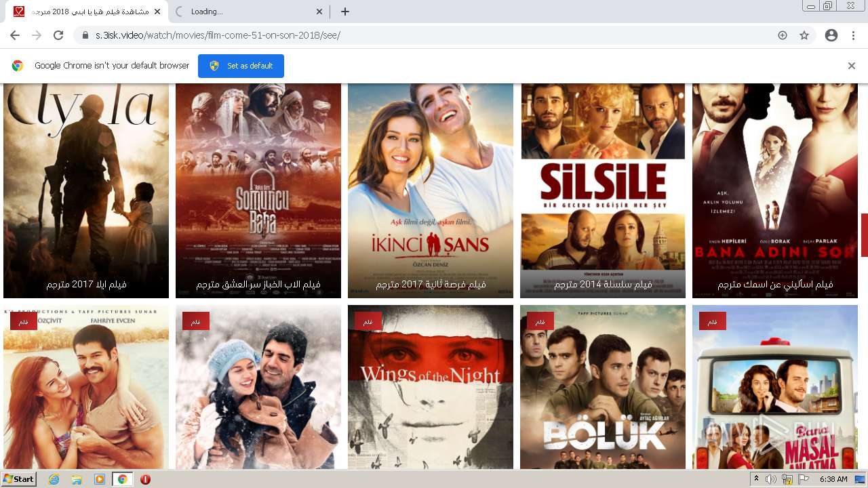This screenshot has width=868, height=488.
Task: Click the padlock site info icon
Action: pos(85,35)
